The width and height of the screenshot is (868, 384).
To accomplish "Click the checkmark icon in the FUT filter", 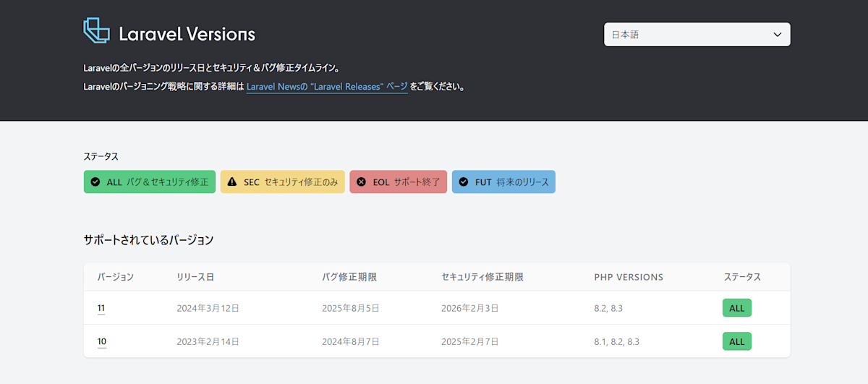I will tap(464, 182).
